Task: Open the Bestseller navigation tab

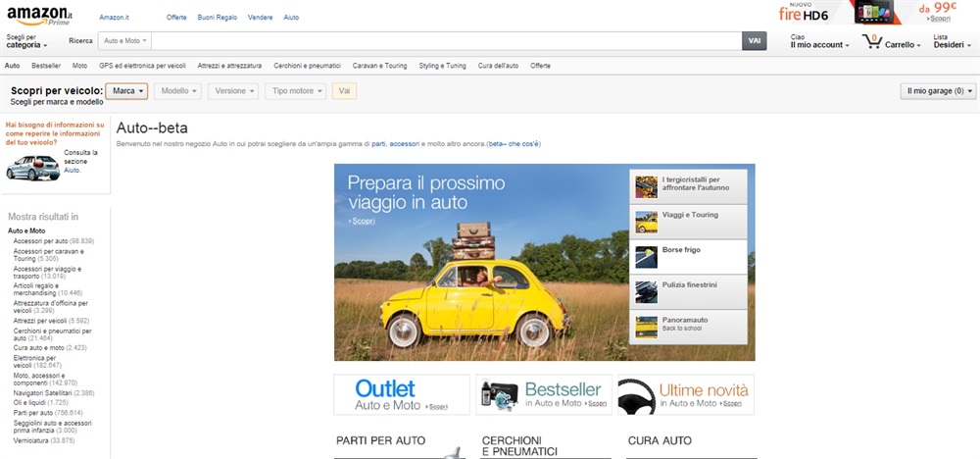Action: tap(46, 66)
